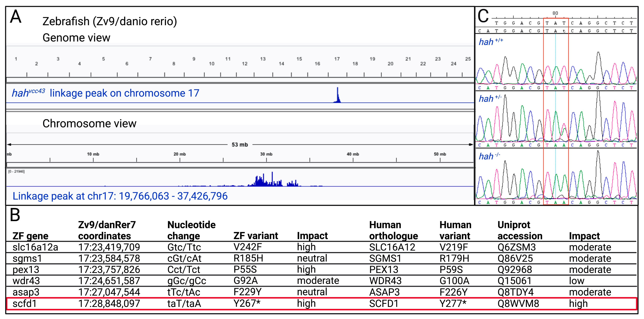Click the hah +/- chromatogram label
This screenshot has height=319, width=644.
(490, 99)
